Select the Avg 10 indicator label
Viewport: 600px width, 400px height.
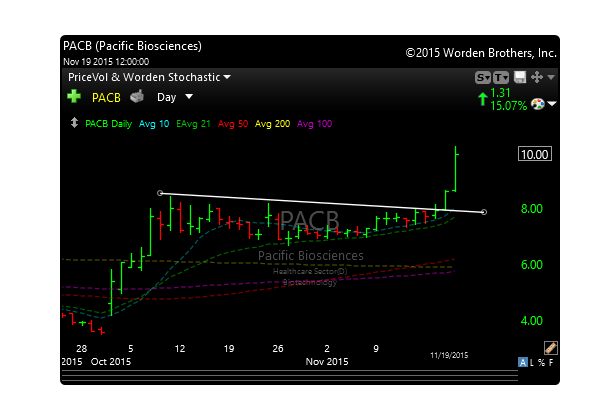[154, 124]
